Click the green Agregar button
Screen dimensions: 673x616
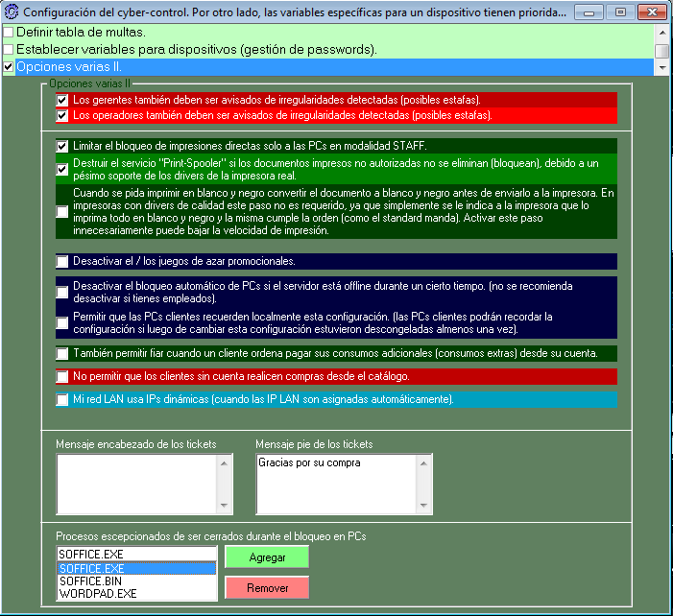[x=267, y=557]
